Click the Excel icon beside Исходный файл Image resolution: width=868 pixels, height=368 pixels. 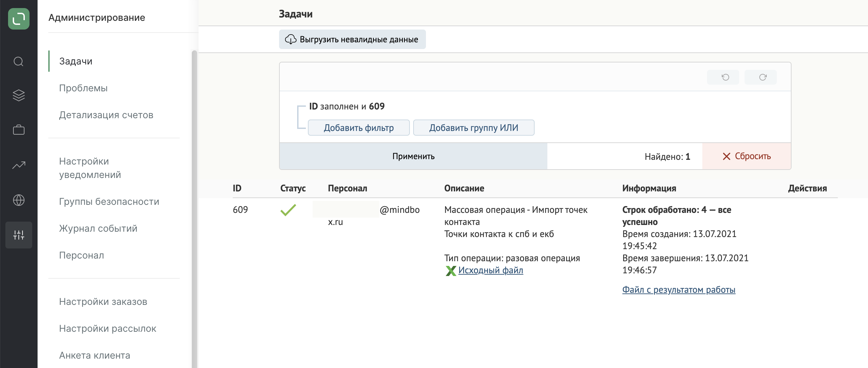450,271
